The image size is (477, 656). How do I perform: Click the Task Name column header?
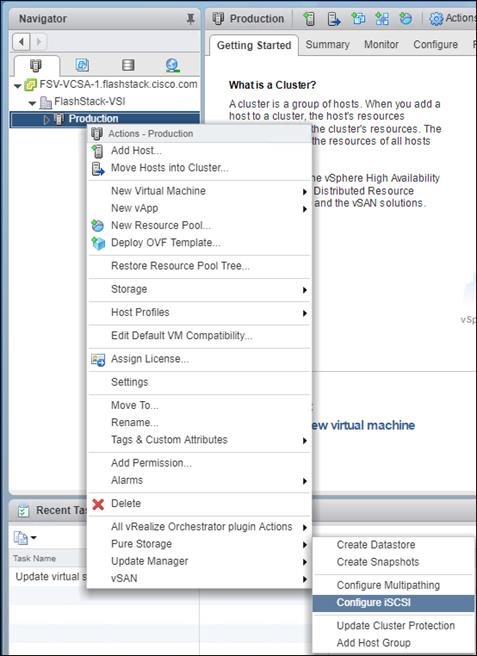[34, 559]
